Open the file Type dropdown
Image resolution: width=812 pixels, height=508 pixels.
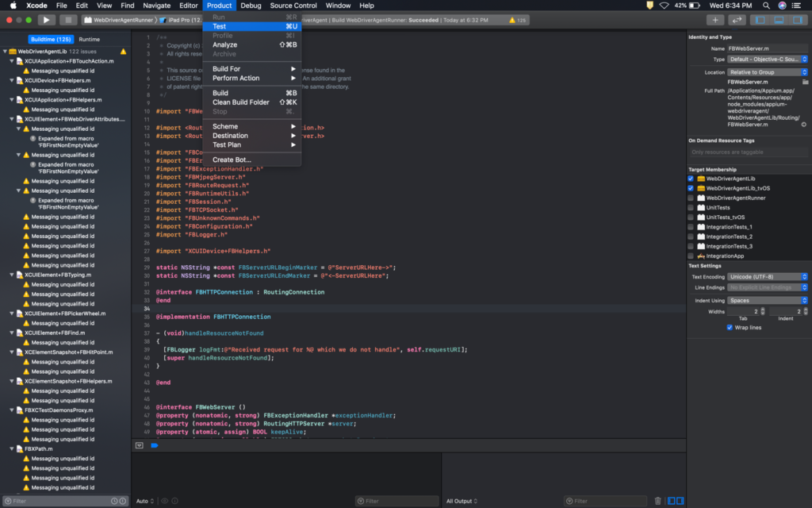click(x=767, y=60)
